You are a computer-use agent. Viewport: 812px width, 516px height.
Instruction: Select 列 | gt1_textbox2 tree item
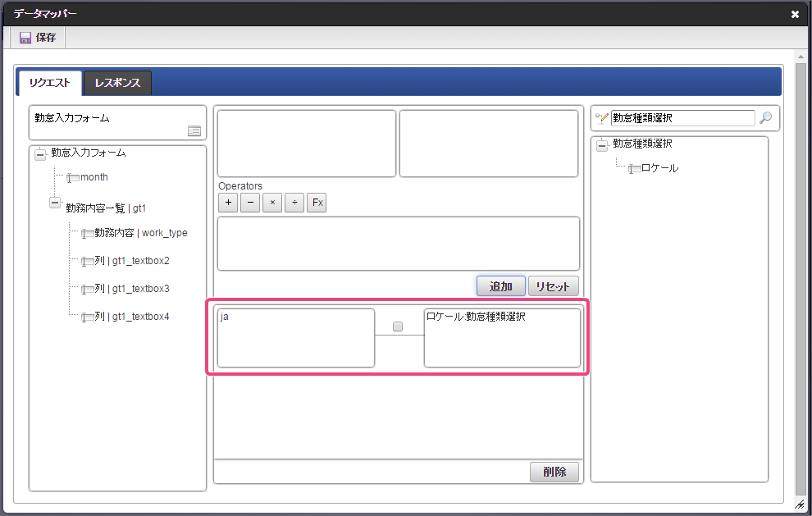(131, 261)
